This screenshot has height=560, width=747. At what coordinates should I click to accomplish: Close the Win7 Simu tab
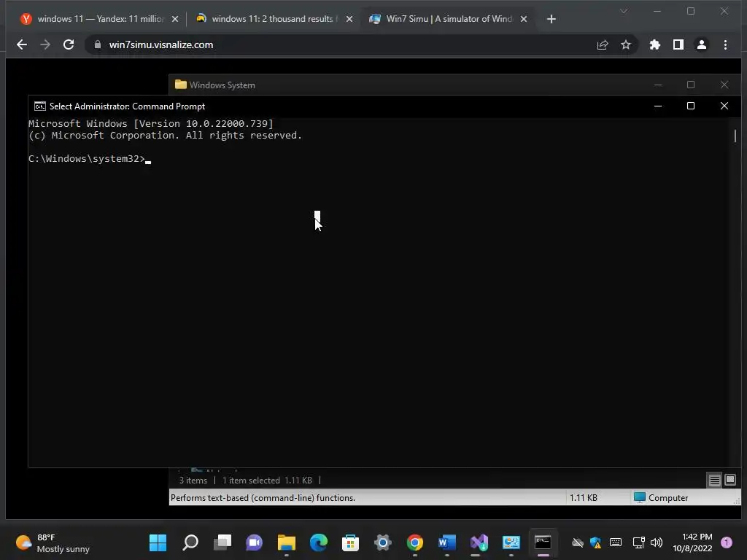tap(524, 19)
